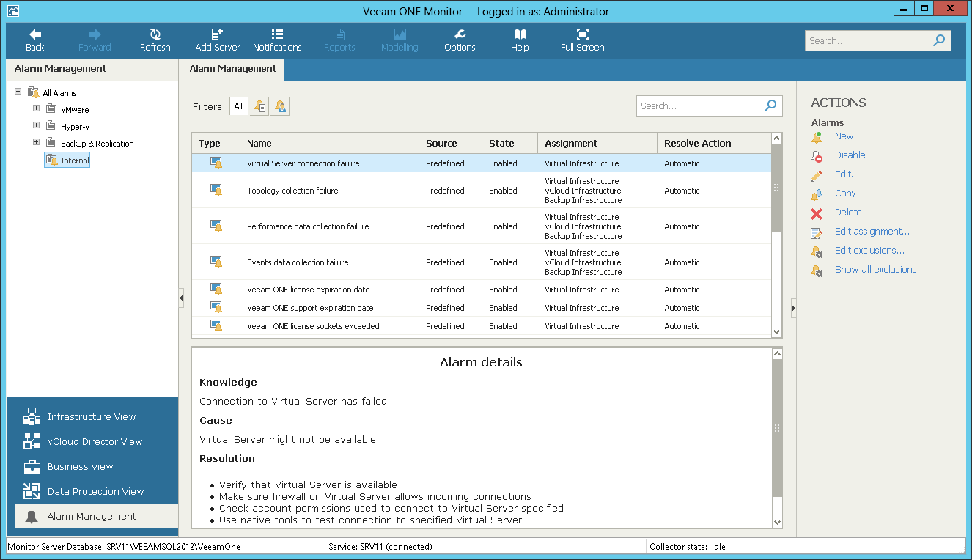This screenshot has width=972, height=560.
Task: Click Edit exclusions... action link
Action: click(x=869, y=251)
